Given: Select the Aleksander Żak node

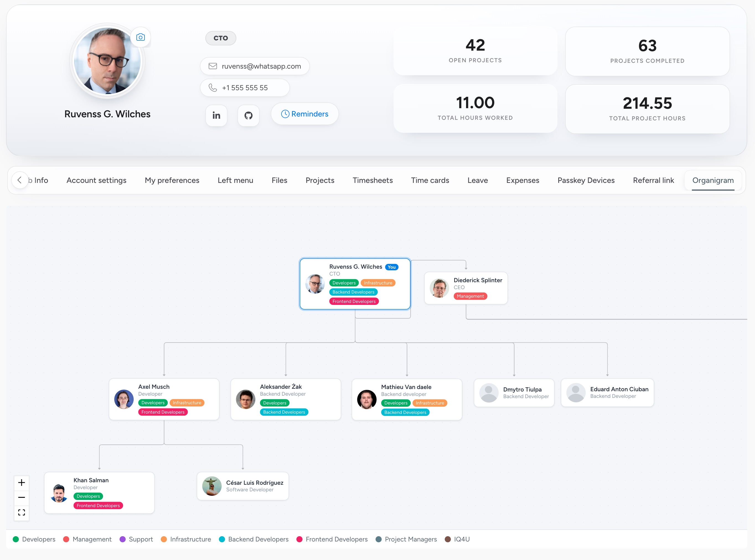Looking at the screenshot, I should pos(285,399).
